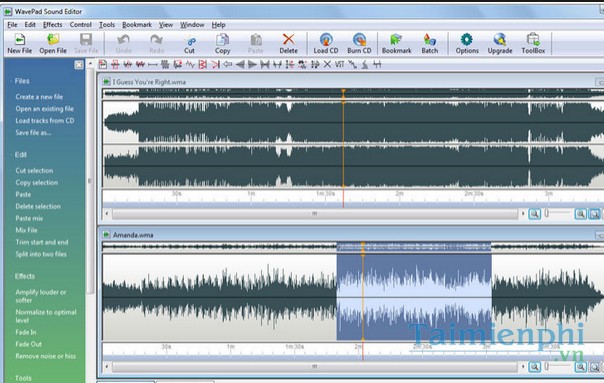Click the hollow left-arrow icon in small toolbar
The image size is (604, 383).
tap(228, 64)
